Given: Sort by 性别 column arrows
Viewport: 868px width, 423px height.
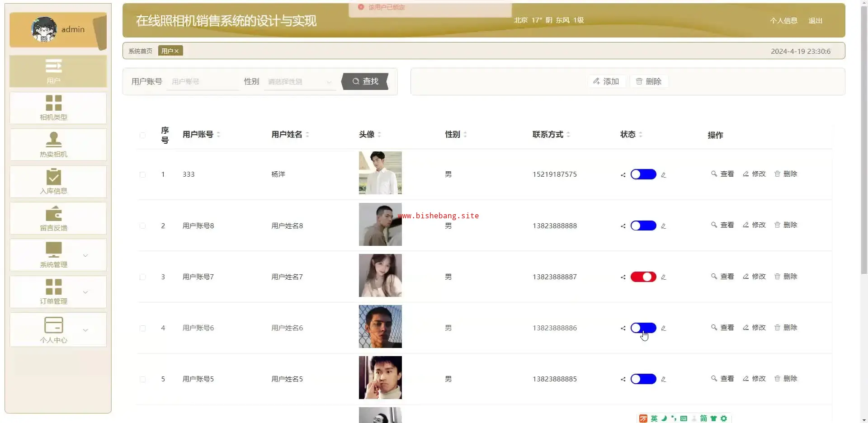Looking at the screenshot, I should (465, 135).
